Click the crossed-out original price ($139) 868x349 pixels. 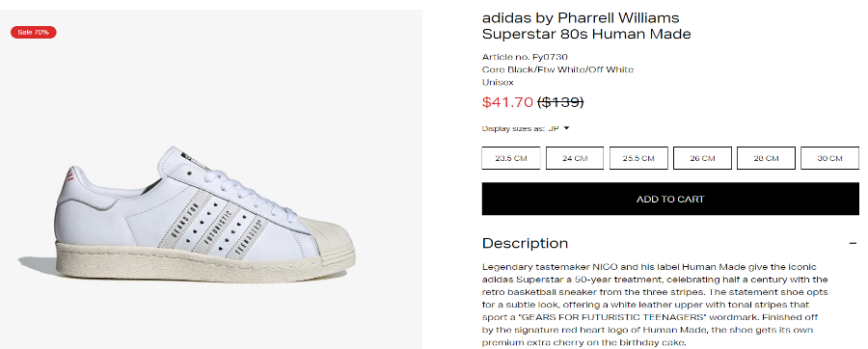pos(560,102)
